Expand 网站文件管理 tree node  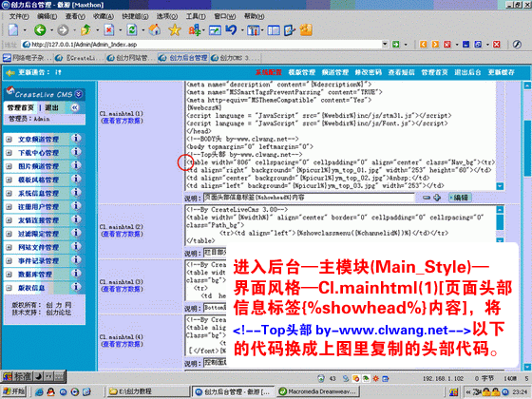[x=9, y=247]
